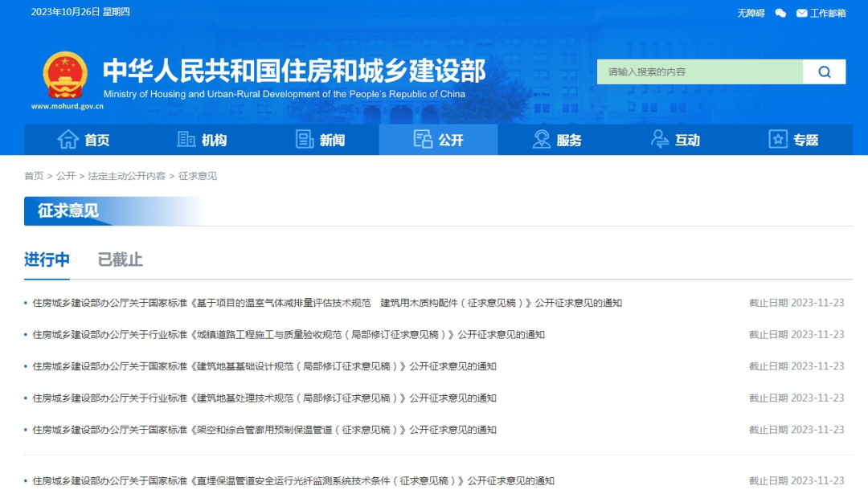
Task: Click inside the search input field
Action: point(699,71)
